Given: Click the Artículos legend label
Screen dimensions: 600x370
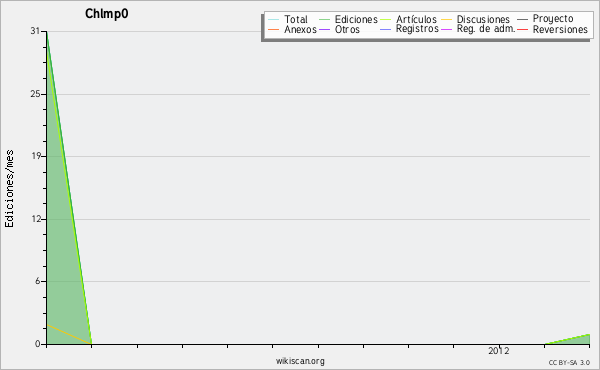Looking at the screenshot, I should [x=416, y=19].
